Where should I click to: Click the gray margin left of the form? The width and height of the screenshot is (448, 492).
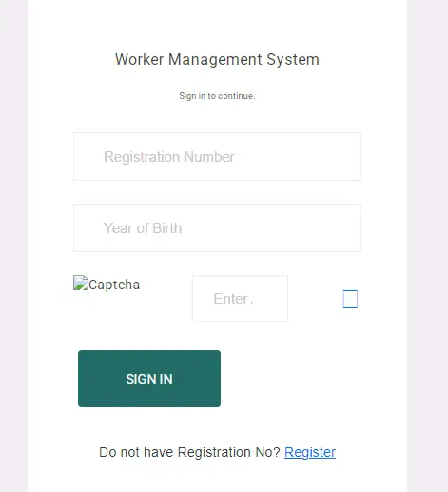13,246
